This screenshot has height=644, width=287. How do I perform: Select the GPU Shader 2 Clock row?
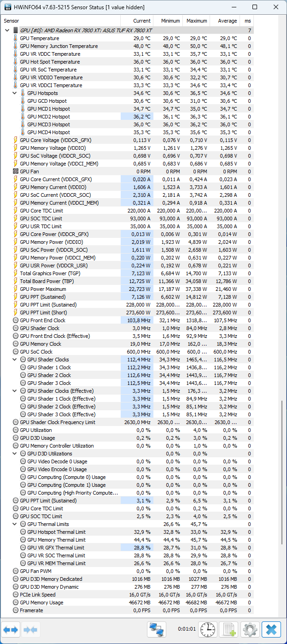tap(127, 375)
